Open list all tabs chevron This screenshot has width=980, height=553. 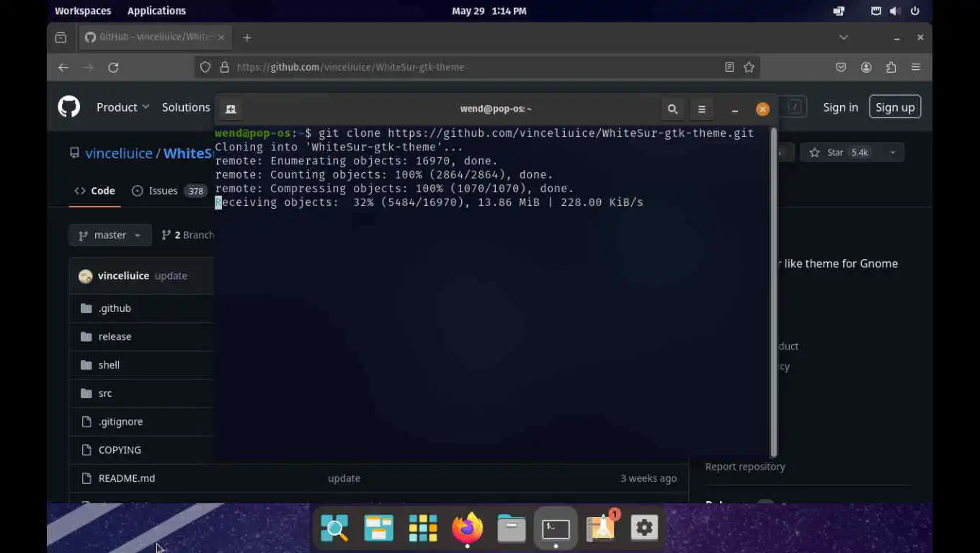click(x=844, y=37)
